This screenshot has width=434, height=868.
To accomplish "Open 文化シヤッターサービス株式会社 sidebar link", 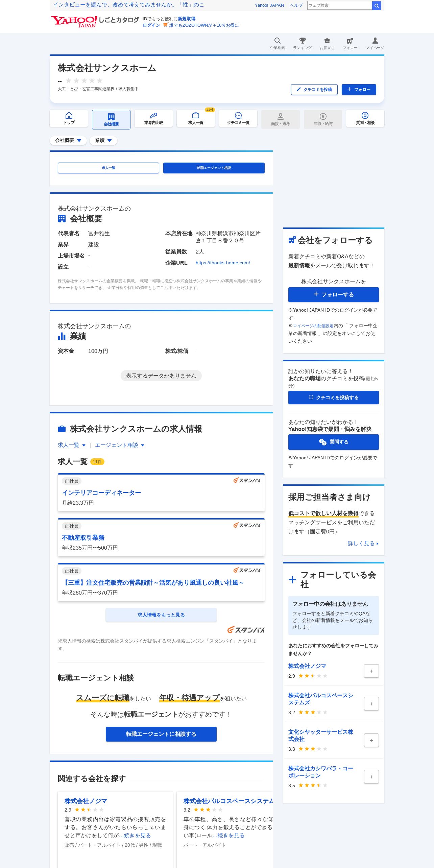I will (321, 736).
